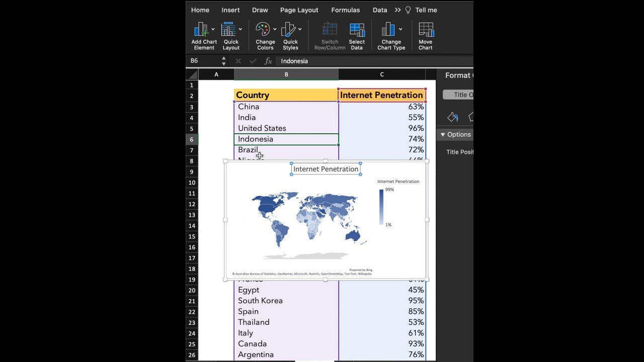Viewport: 644px width, 362px height.
Task: Click Change Chart Type icon
Action: (x=388, y=30)
